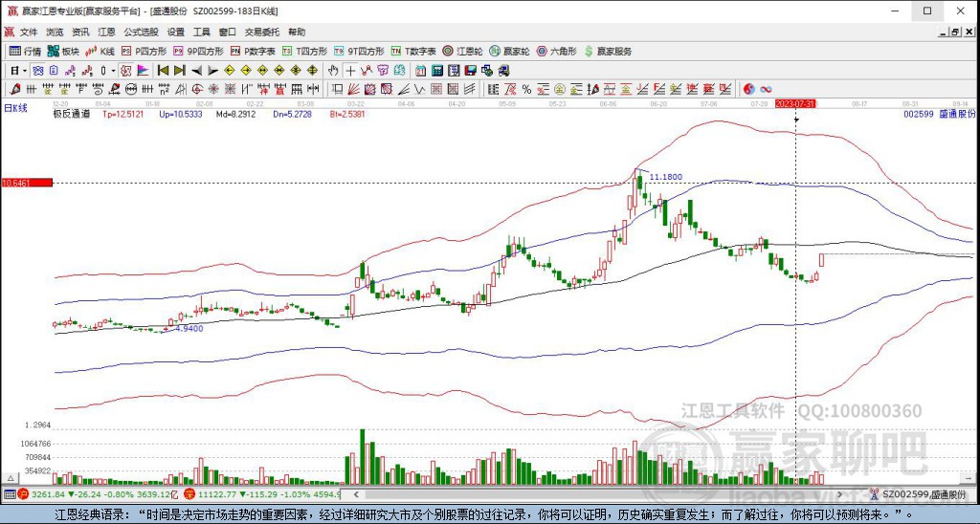Click the horizontal scrollbar right arrow
This screenshot has height=524, width=980.
pos(840,494)
